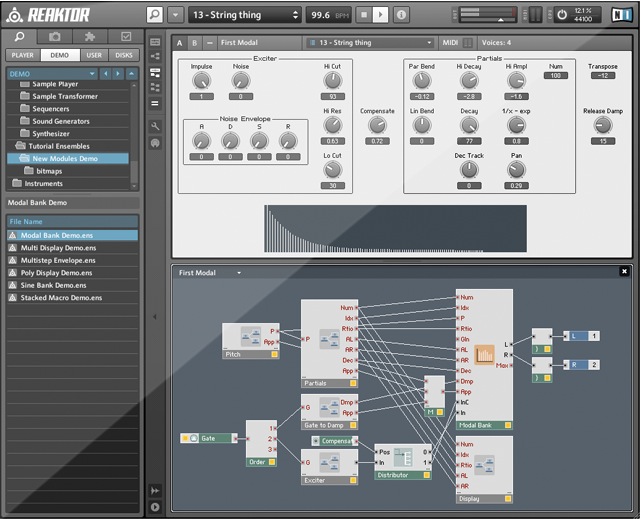Viewport: 641px width, 519px height.
Task: Select the New Modules Demo folder
Action: [x=68, y=159]
